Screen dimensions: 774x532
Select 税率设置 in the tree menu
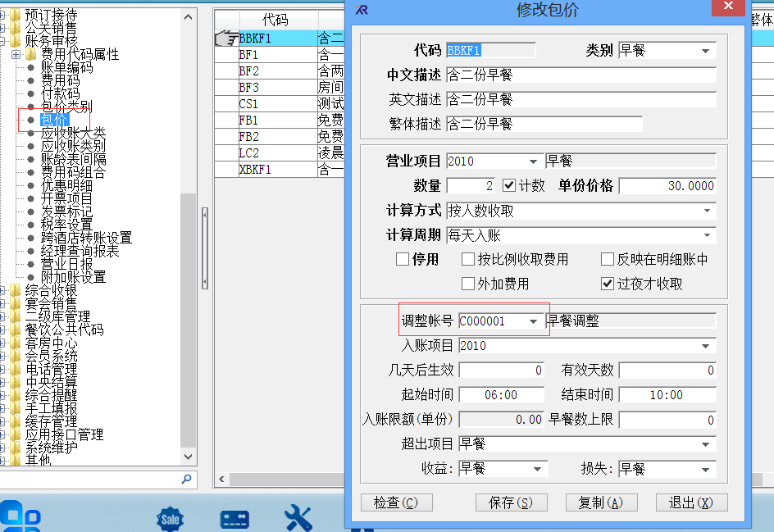pyautogui.click(x=66, y=225)
